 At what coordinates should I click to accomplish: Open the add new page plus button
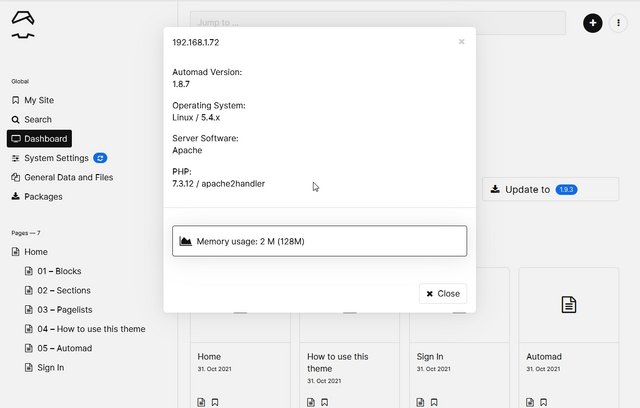pos(592,23)
